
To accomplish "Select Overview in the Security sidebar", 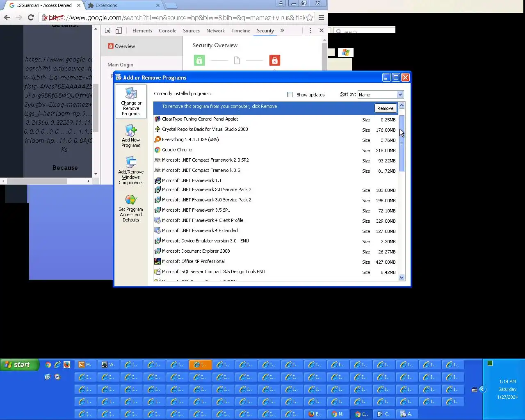I will tap(142, 46).
